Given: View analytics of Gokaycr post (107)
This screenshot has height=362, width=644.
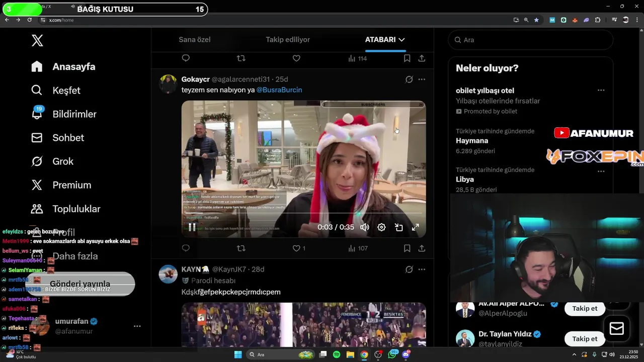Looking at the screenshot, I should tap(358, 248).
